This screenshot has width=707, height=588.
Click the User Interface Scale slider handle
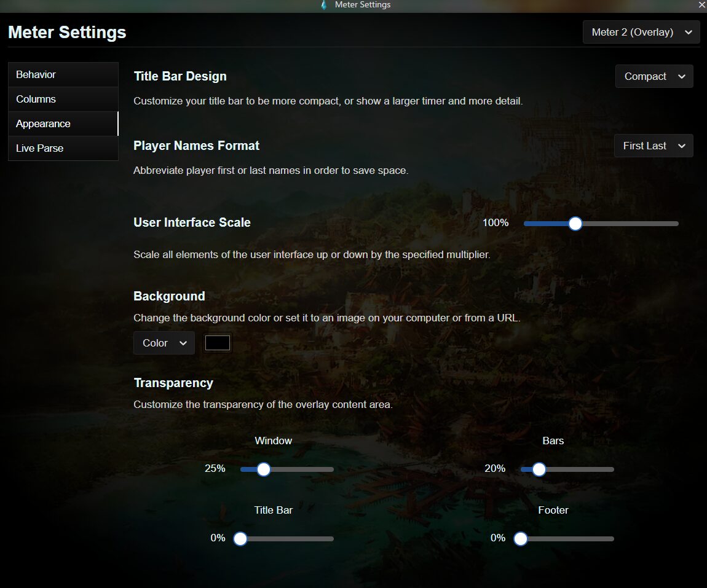coord(575,224)
